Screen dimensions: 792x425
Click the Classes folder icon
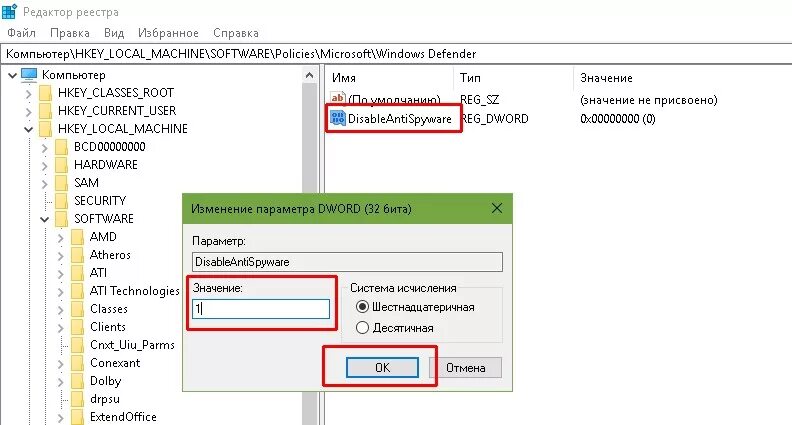[x=77, y=309]
